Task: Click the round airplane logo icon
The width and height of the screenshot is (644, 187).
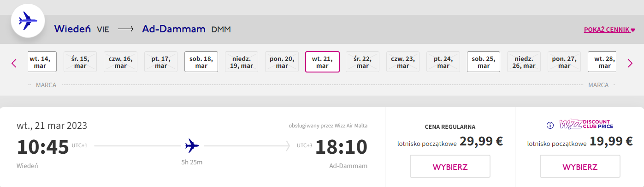Action: pyautogui.click(x=28, y=21)
